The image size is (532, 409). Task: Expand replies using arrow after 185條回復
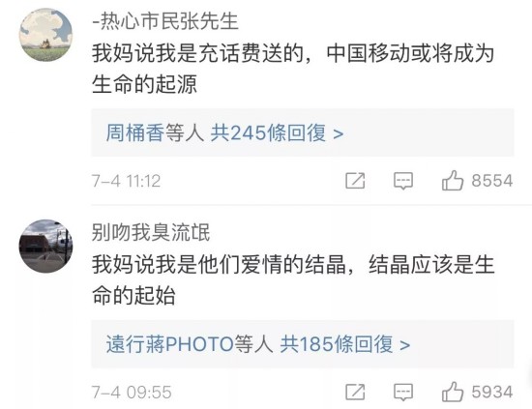pos(404,345)
